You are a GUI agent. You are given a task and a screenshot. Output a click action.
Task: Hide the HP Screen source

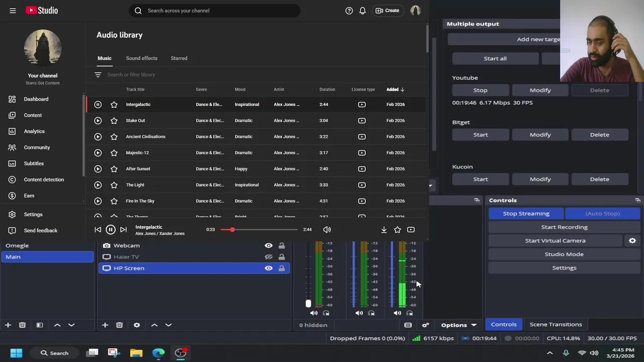point(269,268)
